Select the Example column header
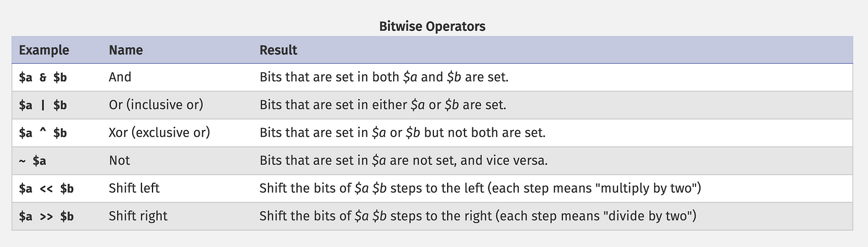Image resolution: width=868 pixels, height=247 pixels. click(44, 50)
